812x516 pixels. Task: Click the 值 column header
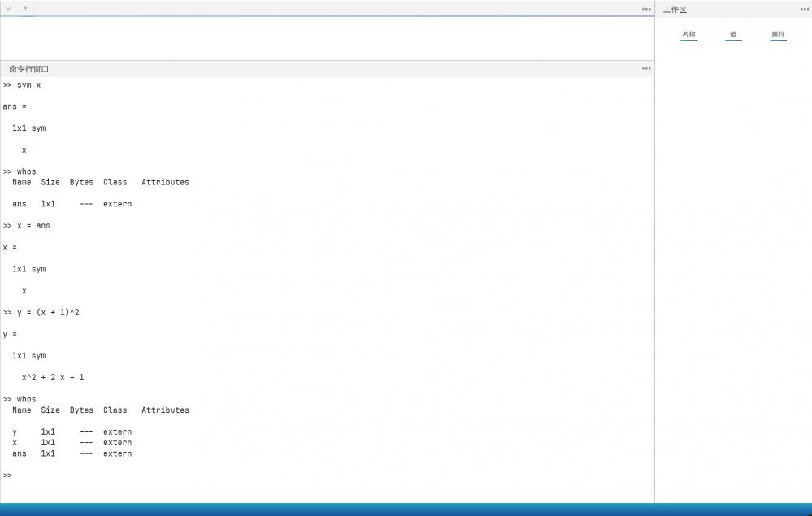click(733, 35)
